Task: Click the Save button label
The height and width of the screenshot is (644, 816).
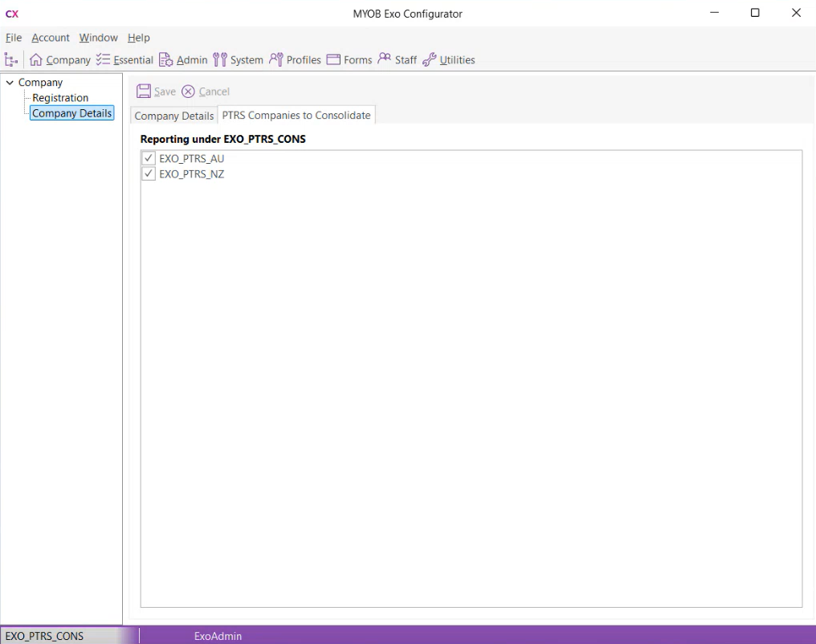Action: [x=165, y=92]
